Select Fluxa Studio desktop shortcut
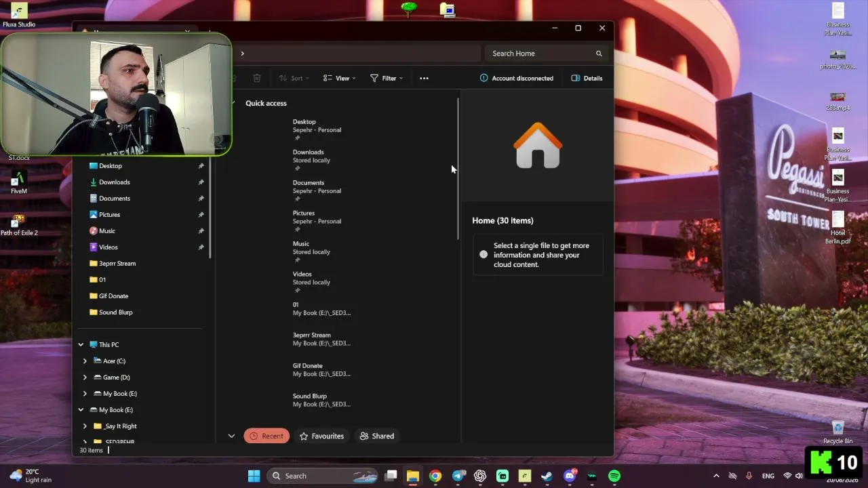This screenshot has height=488, width=868. click(x=19, y=16)
